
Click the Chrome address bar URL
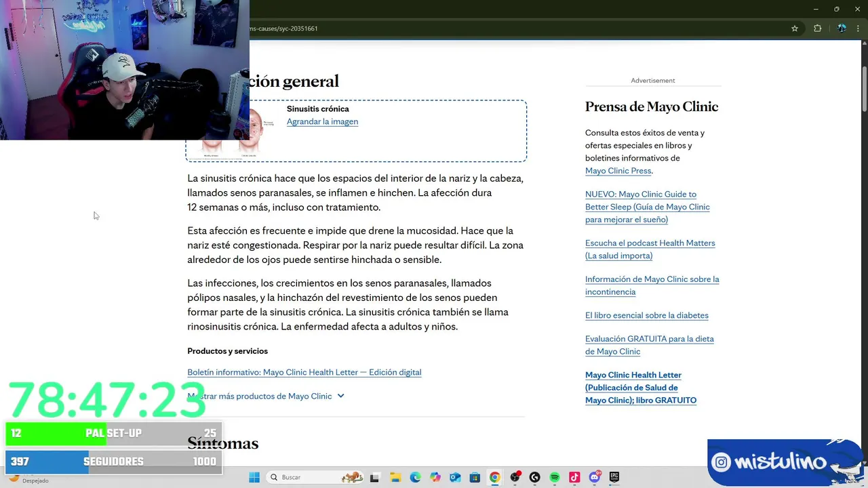[x=283, y=28]
